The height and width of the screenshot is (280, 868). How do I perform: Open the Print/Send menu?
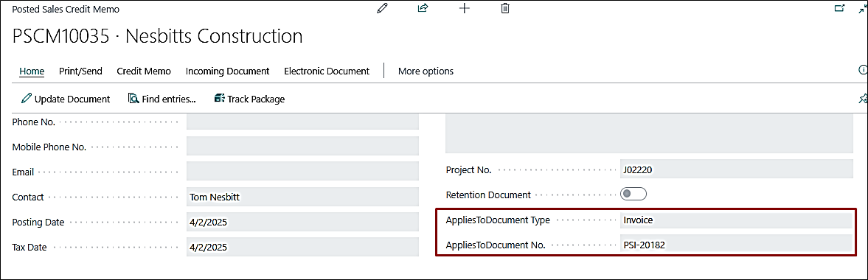80,71
